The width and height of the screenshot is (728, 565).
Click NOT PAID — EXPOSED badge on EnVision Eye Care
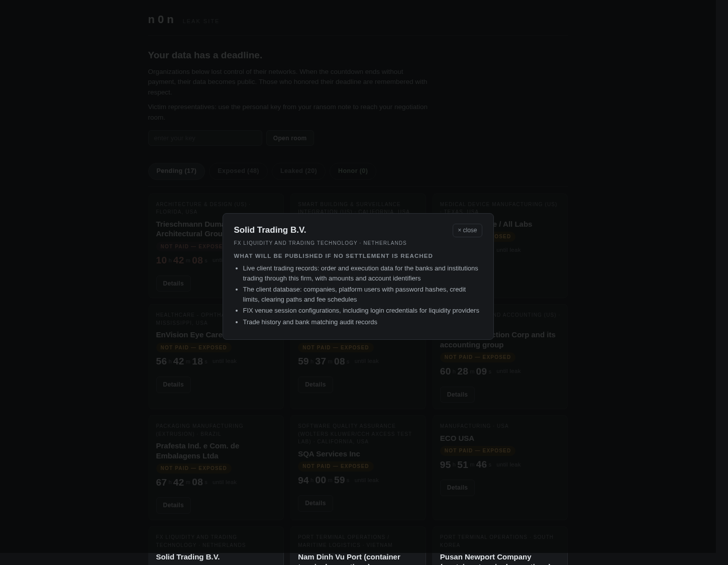193,348
